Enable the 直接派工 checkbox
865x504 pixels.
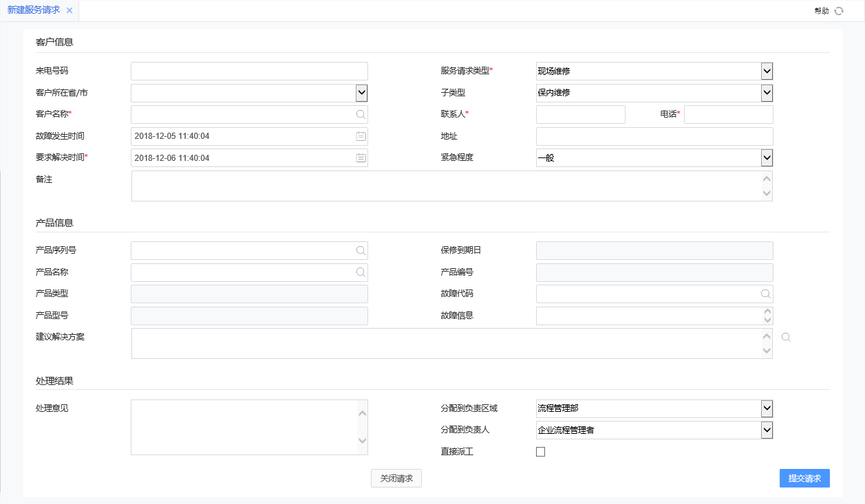540,452
